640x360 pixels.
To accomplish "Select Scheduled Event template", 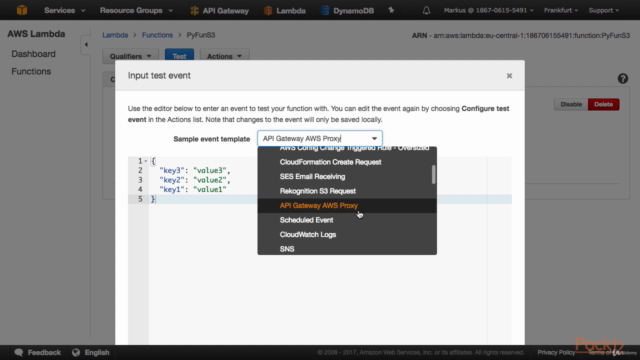I will [x=347, y=220].
